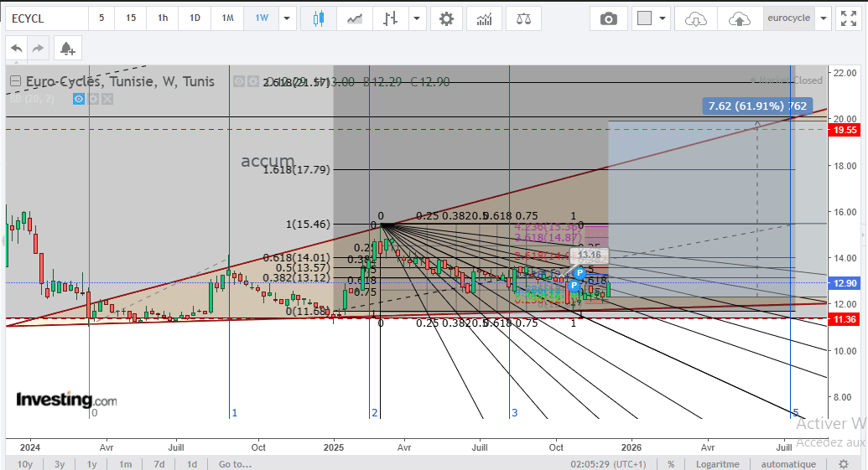This screenshot has width=868, height=470.
Task: Click the compare symbols scales icon
Action: [x=524, y=18]
